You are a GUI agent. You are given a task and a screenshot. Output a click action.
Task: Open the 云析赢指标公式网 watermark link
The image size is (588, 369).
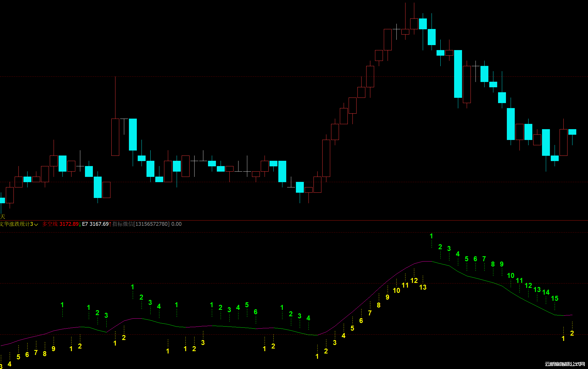pos(565,364)
